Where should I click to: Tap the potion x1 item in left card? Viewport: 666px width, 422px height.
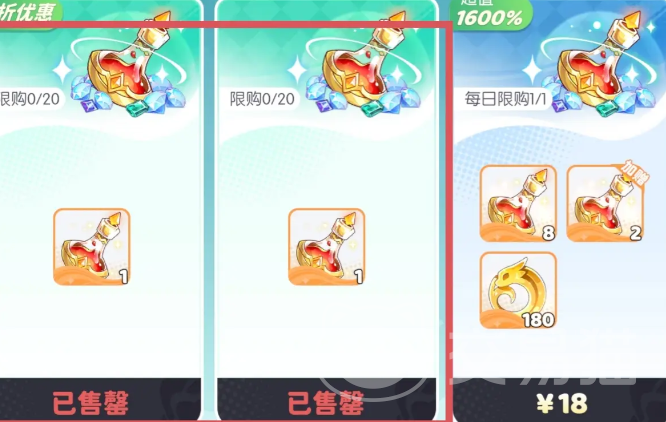coord(92,247)
